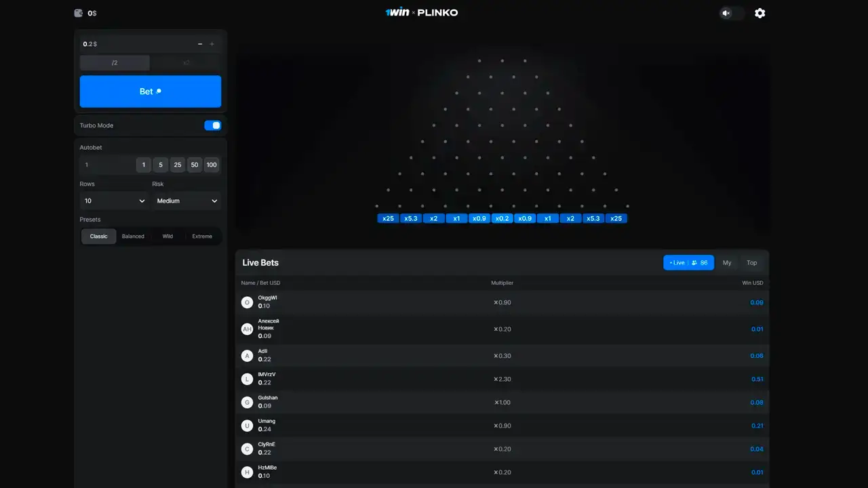
Task: Switch to the My bets tab
Action: coord(727,262)
